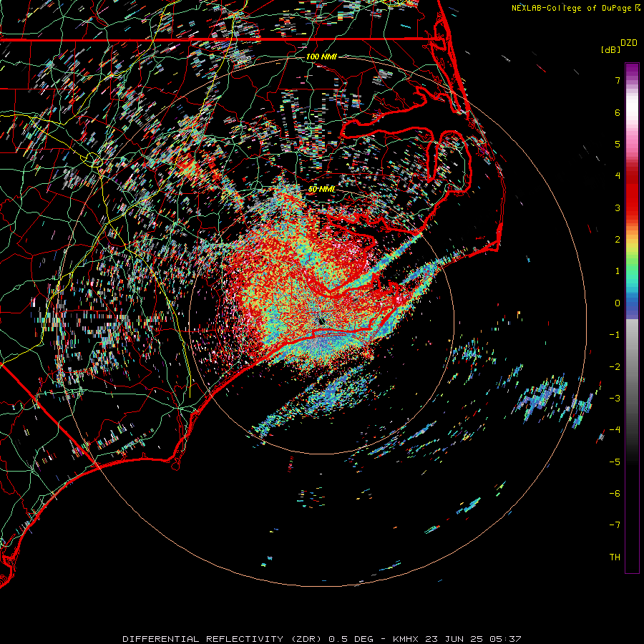Click the red section of the color bar
This screenshot has height=644, width=644.
tap(632, 191)
